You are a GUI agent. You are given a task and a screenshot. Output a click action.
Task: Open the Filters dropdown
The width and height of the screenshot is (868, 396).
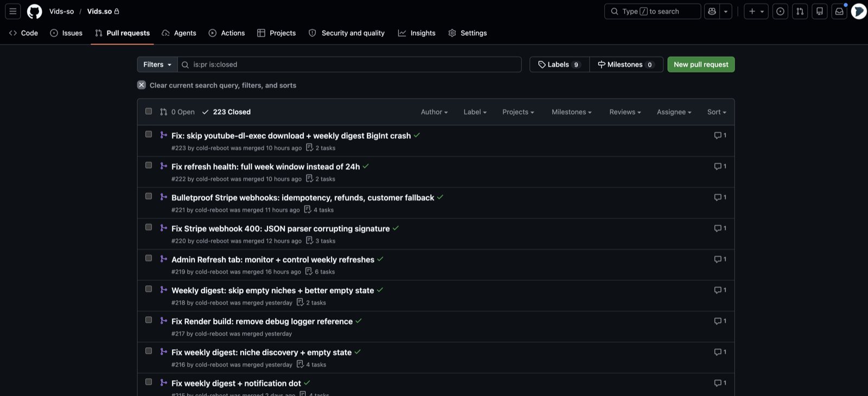click(x=157, y=65)
